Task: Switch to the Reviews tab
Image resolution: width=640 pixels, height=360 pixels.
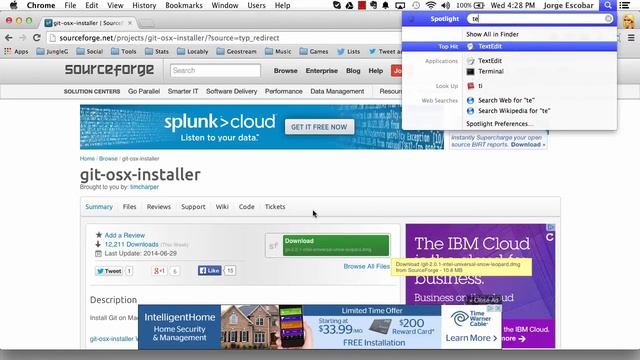Action: [x=159, y=207]
